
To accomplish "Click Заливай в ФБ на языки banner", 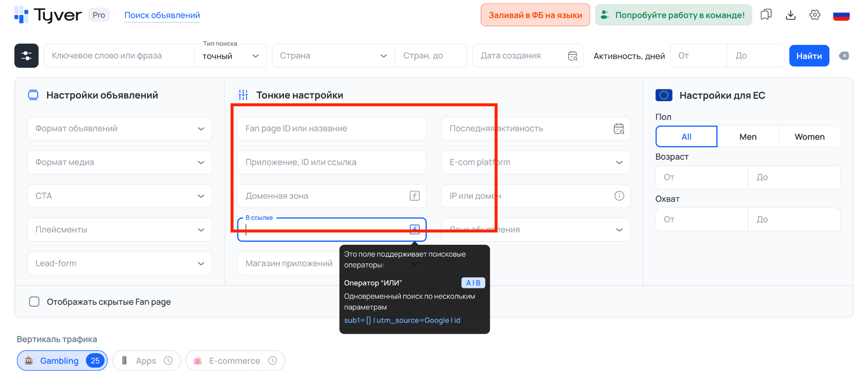I will (x=535, y=15).
